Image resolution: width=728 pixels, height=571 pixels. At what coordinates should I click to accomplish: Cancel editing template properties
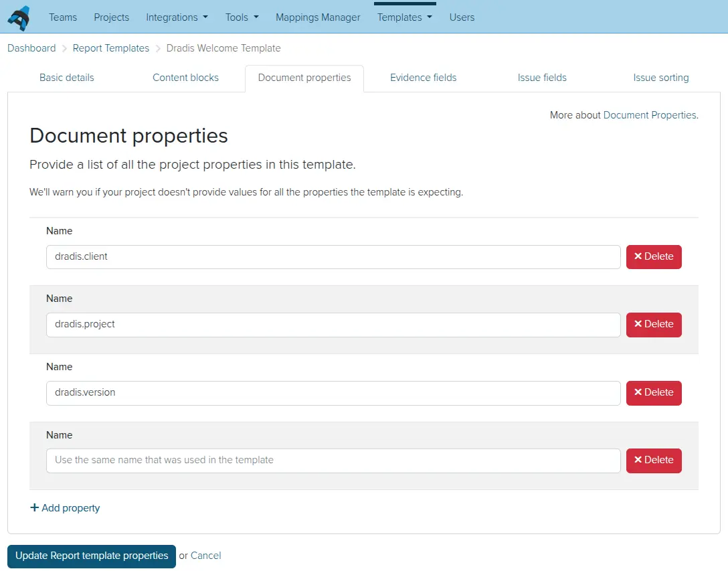(x=205, y=556)
